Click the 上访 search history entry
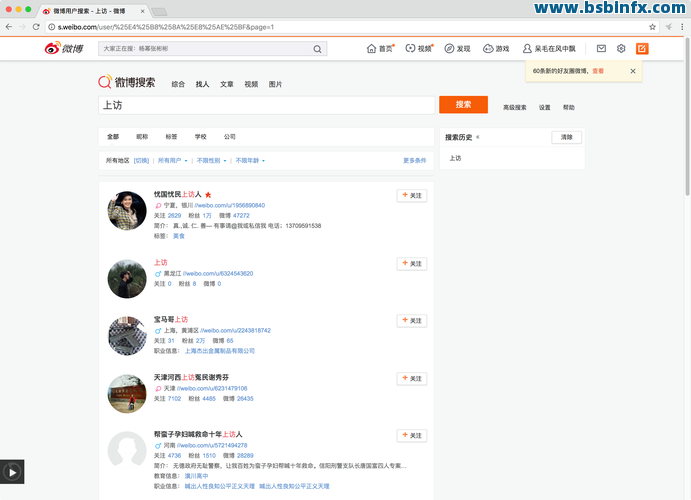This screenshot has width=691, height=500. 455,158
